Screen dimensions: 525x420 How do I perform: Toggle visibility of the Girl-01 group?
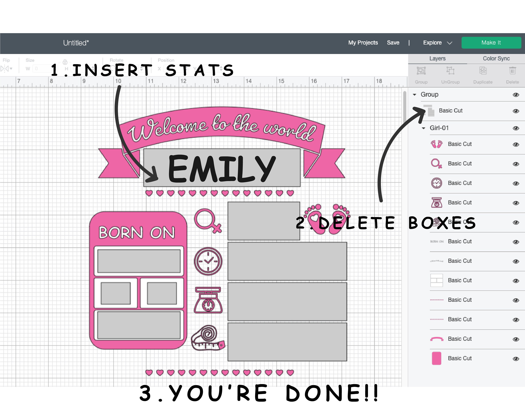[x=516, y=128]
